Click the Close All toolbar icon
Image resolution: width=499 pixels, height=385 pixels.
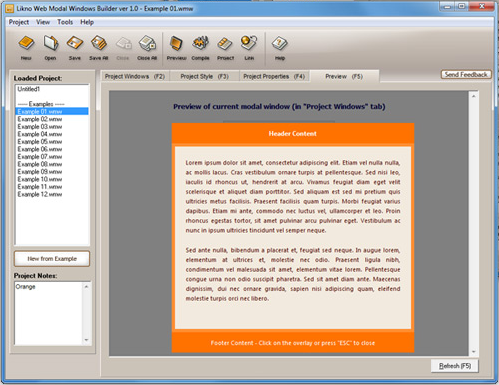[x=147, y=48]
